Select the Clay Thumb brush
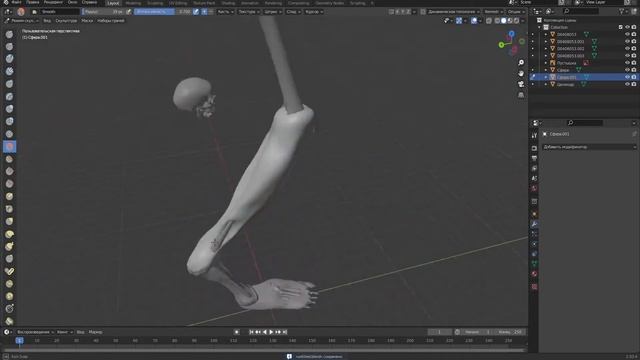 click(9, 84)
